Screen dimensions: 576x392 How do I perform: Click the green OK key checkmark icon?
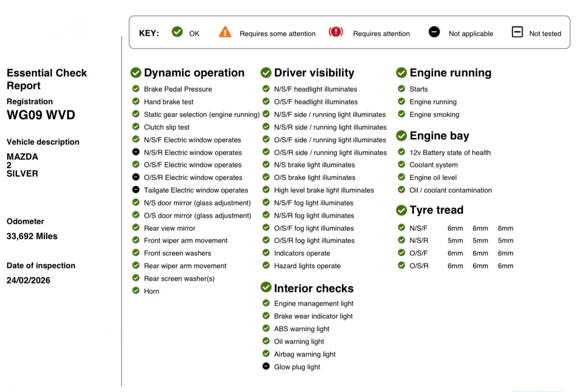(x=177, y=32)
